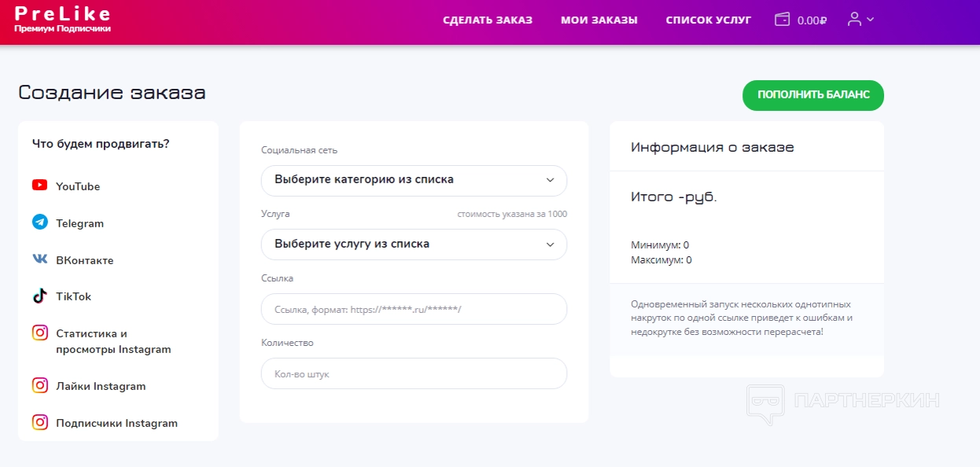Click the YouTube logo icon in sidebar
This screenshot has width=980, height=467.
(39, 186)
